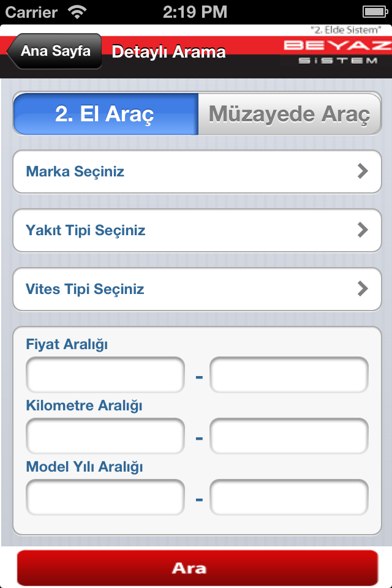Viewport: 392px width, 588px height.
Task: Open the Marka Seçiniz dropdown
Action: click(x=197, y=171)
